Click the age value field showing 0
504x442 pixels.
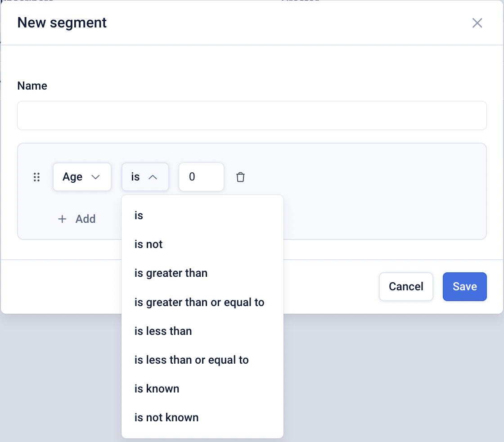[x=201, y=177]
